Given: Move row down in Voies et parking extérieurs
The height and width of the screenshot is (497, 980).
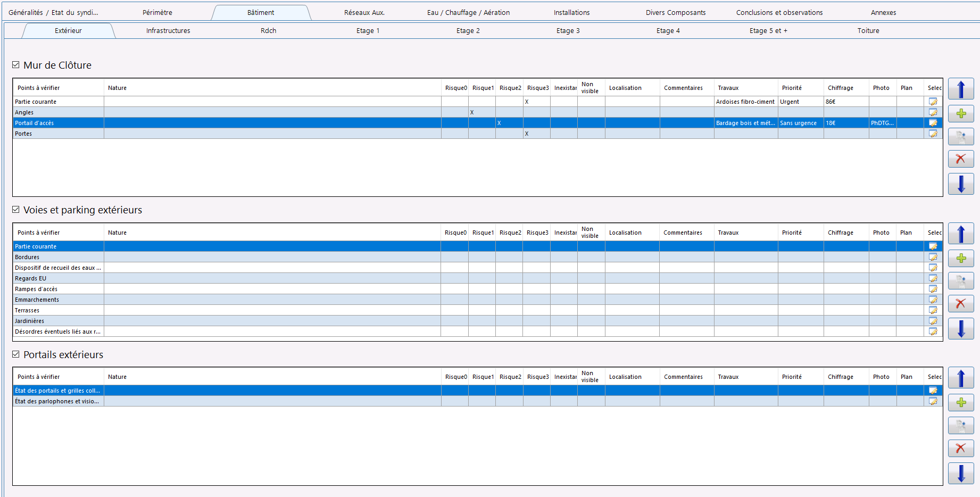Looking at the screenshot, I should pyautogui.click(x=961, y=329).
